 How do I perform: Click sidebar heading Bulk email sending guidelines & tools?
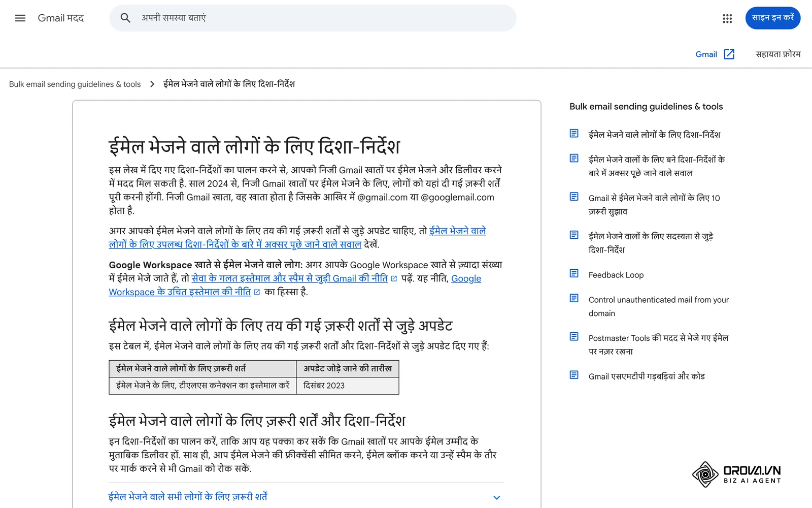tap(646, 107)
